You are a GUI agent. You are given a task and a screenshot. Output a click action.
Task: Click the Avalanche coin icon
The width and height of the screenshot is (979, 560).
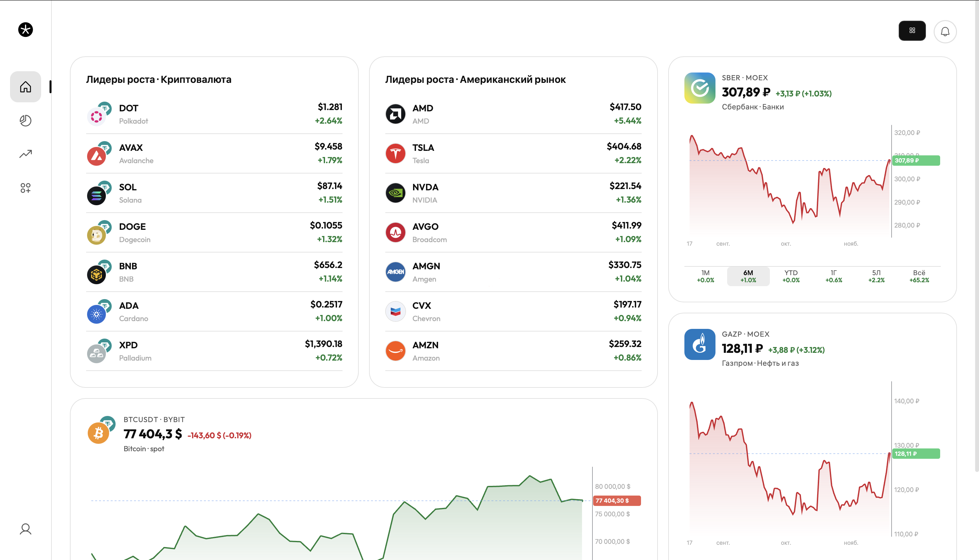tap(96, 156)
